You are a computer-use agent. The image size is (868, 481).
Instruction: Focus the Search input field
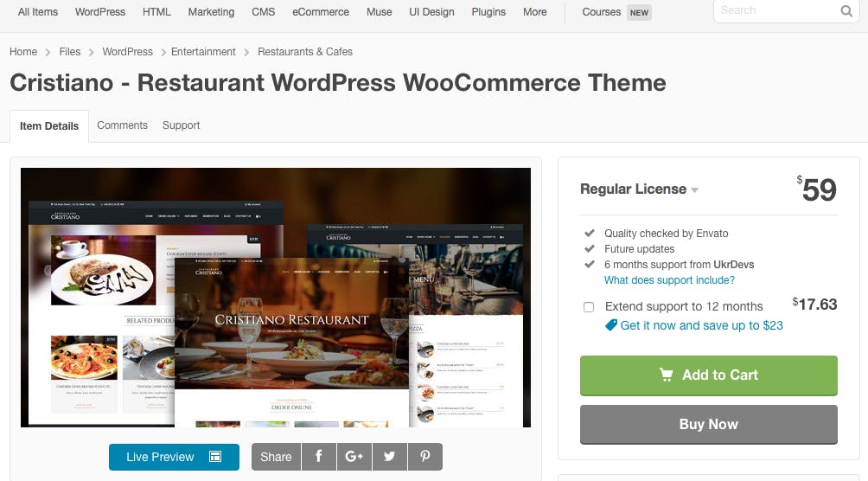(x=778, y=11)
